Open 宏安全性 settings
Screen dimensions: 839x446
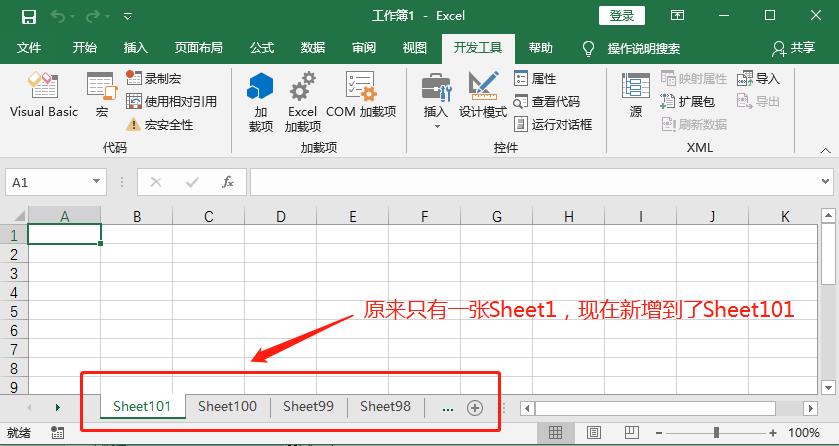click(x=160, y=125)
